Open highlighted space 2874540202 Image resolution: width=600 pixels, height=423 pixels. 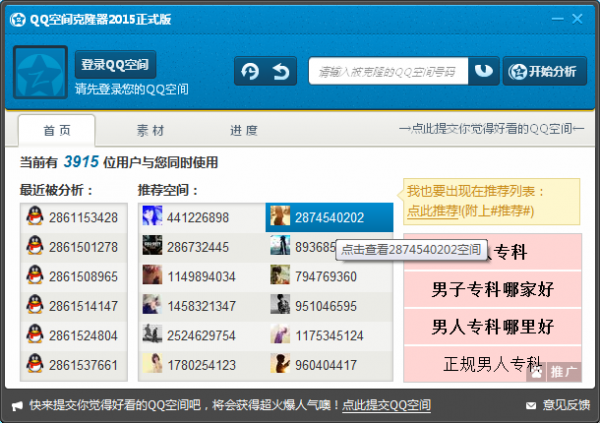point(329,217)
